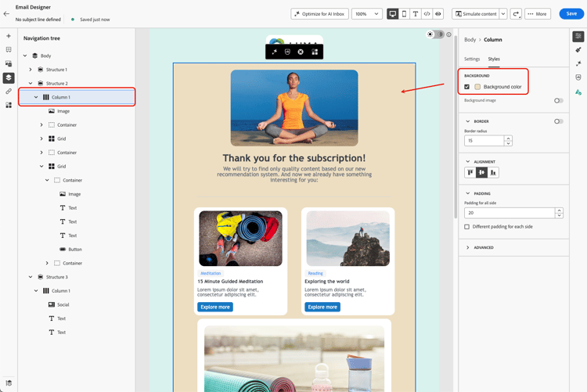
Task: Check Different padding for each side
Action: tap(466, 226)
